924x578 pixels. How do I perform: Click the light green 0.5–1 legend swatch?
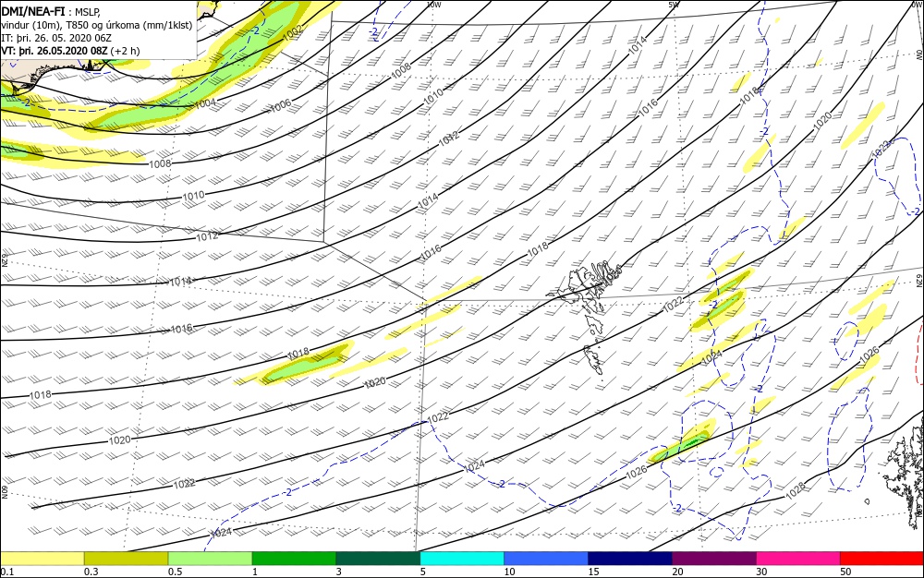[210, 559]
